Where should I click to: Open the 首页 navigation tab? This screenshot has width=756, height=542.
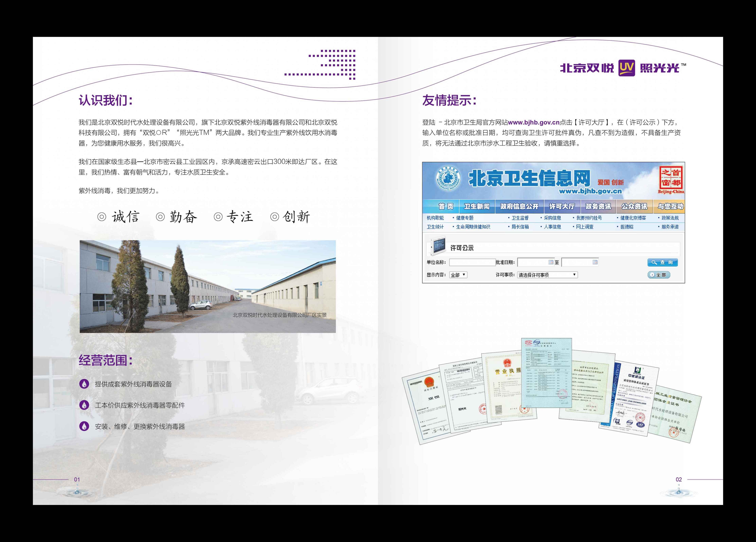tap(441, 207)
